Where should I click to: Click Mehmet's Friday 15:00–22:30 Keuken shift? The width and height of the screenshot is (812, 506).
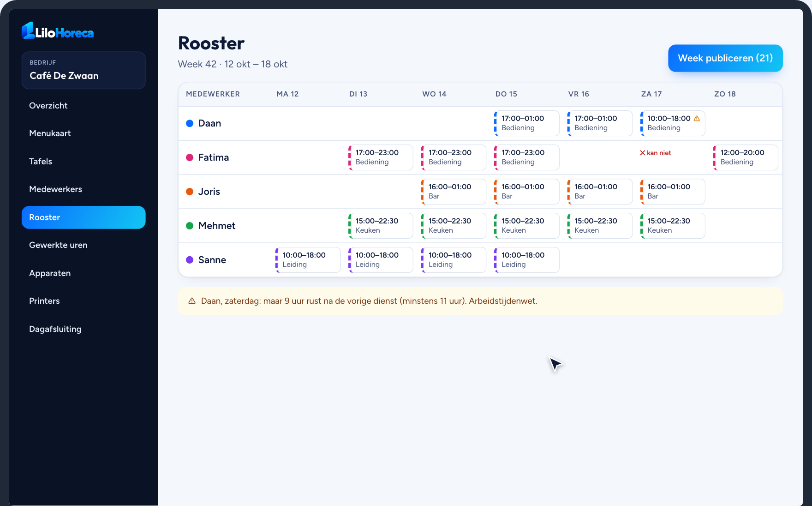click(x=600, y=226)
